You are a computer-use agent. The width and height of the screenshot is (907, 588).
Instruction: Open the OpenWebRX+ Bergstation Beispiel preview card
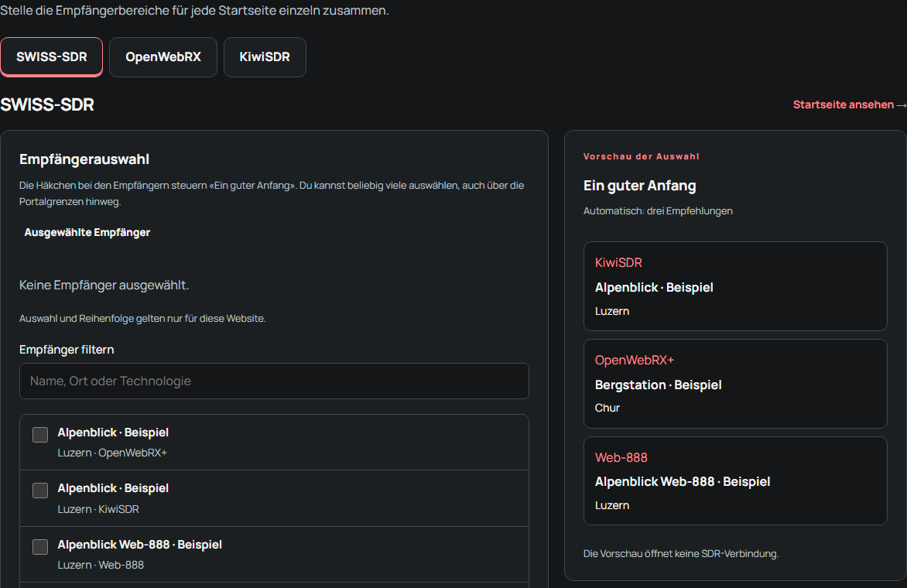tap(735, 384)
